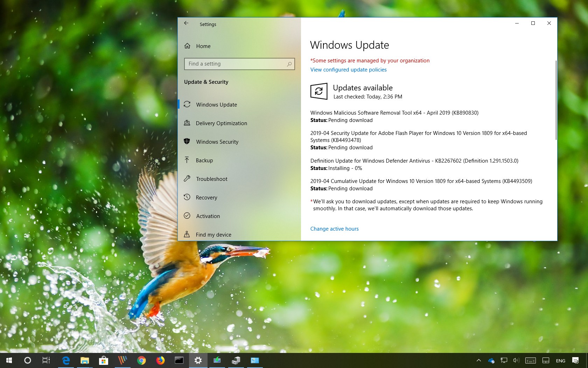Click the Recovery clock icon
Viewport: 588px width, 368px height.
click(187, 197)
